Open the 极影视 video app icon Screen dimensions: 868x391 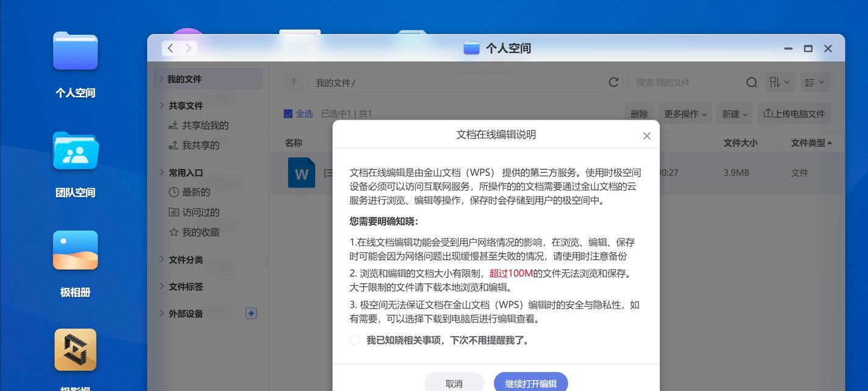tap(75, 350)
